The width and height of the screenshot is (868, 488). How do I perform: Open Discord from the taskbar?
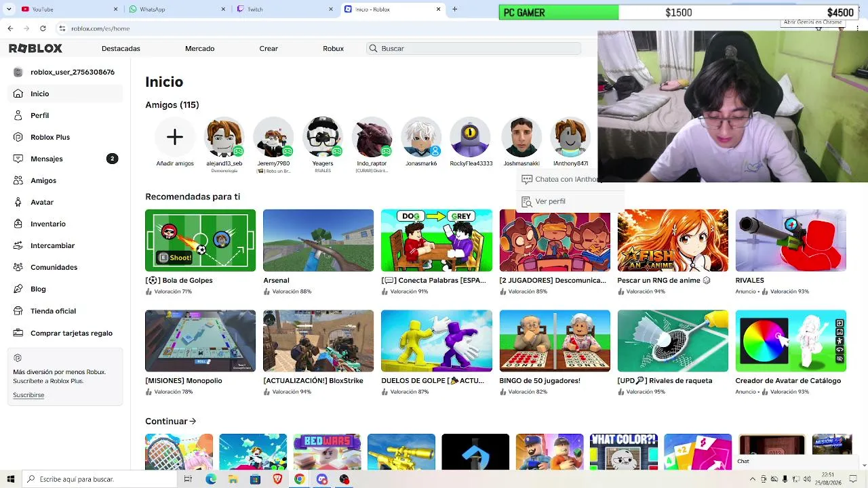point(321,479)
